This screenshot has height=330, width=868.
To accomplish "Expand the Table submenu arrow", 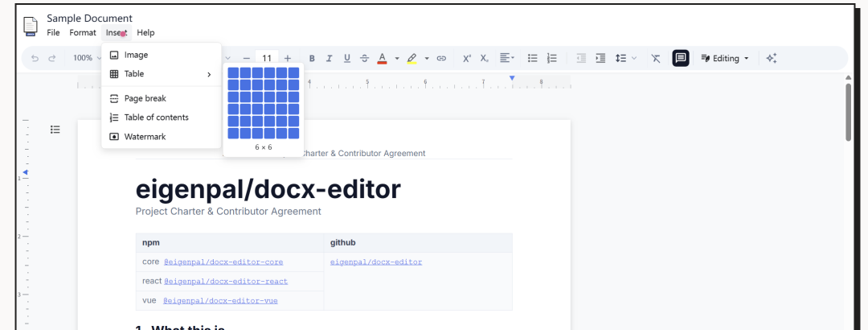I will click(209, 74).
